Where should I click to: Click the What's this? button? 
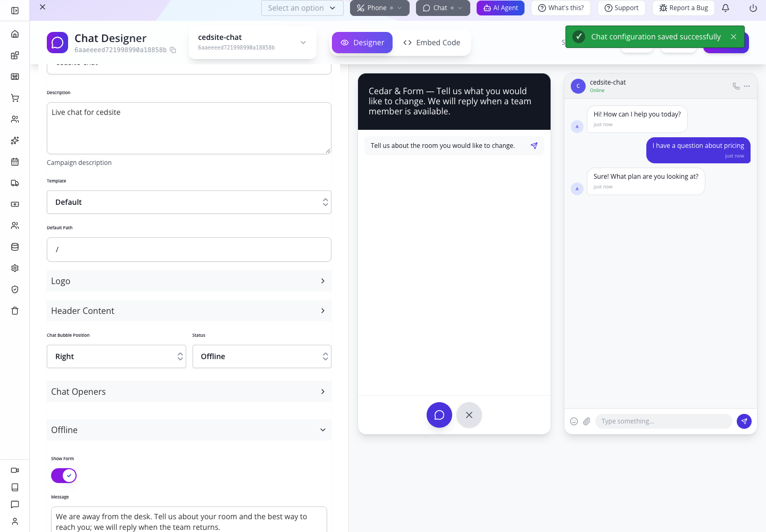[x=561, y=8]
